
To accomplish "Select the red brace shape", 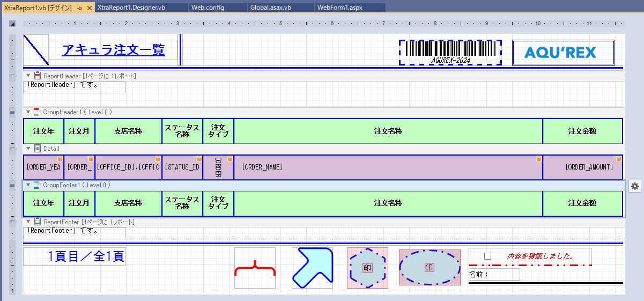I will (x=255, y=268).
